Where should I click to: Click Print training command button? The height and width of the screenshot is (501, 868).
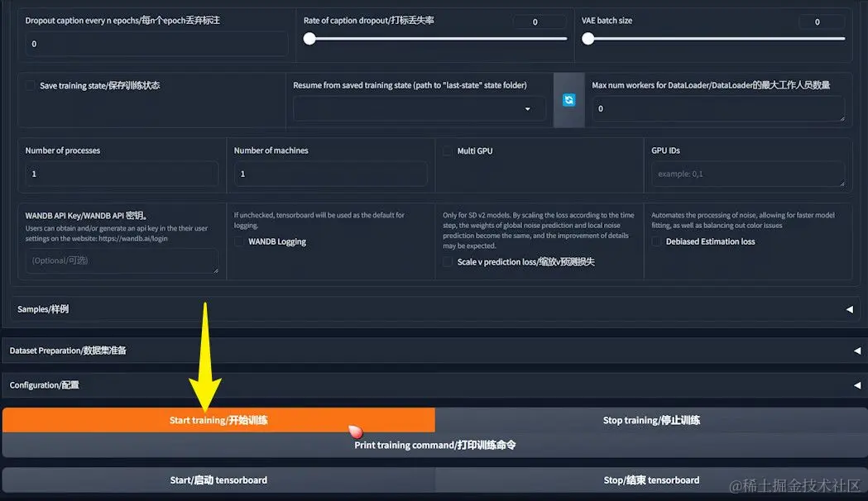click(x=434, y=445)
